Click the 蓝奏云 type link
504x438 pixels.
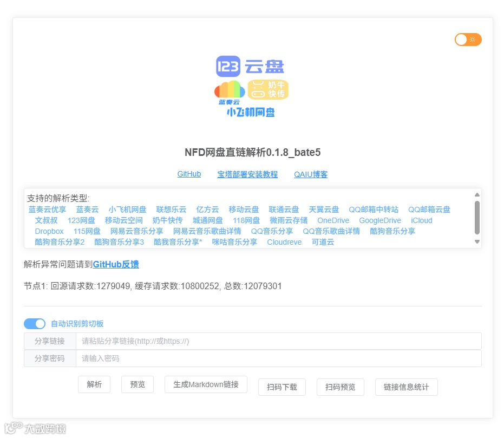pyautogui.click(x=88, y=210)
